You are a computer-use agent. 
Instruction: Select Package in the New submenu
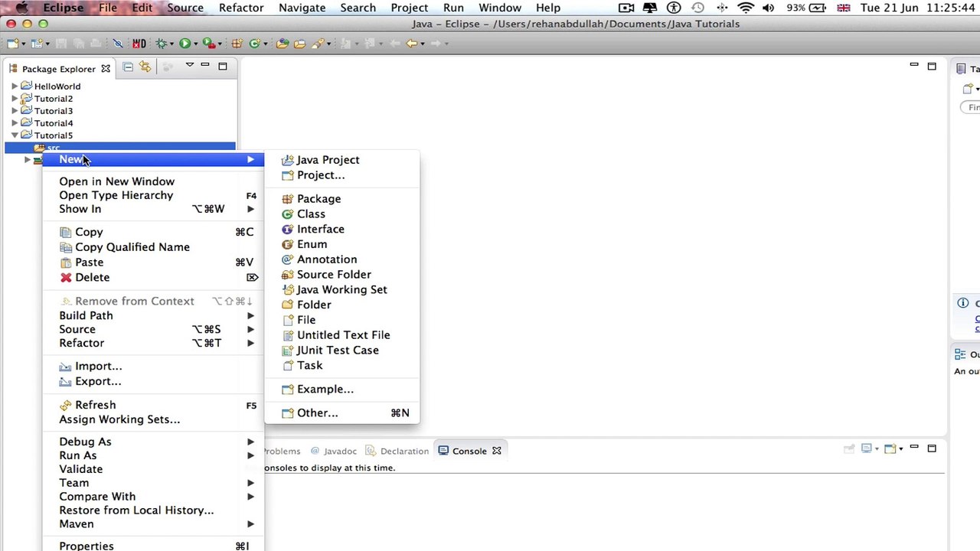[341, 199]
